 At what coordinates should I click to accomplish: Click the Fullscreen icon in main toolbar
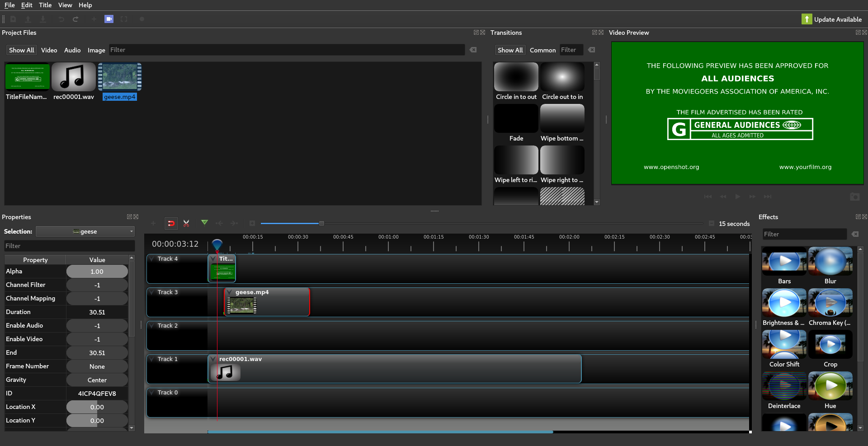(x=124, y=19)
